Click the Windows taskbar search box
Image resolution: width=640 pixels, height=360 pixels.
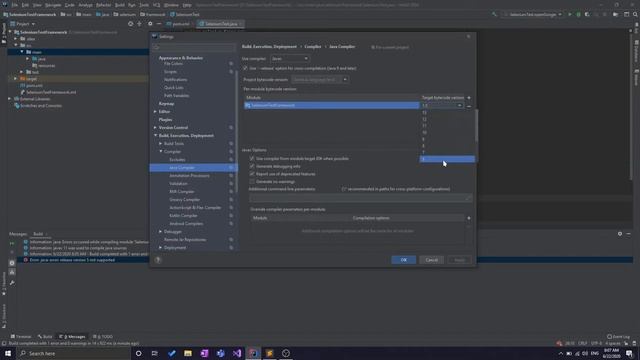pyautogui.click(x=73, y=353)
